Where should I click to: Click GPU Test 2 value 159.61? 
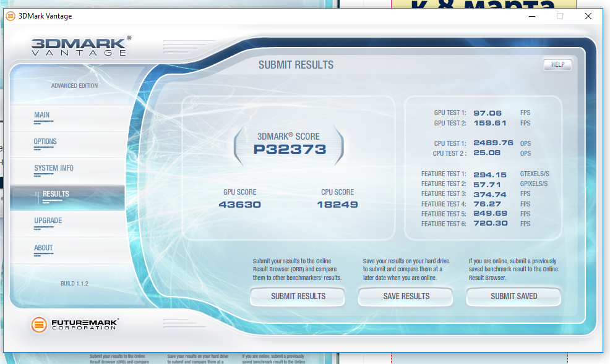point(490,123)
